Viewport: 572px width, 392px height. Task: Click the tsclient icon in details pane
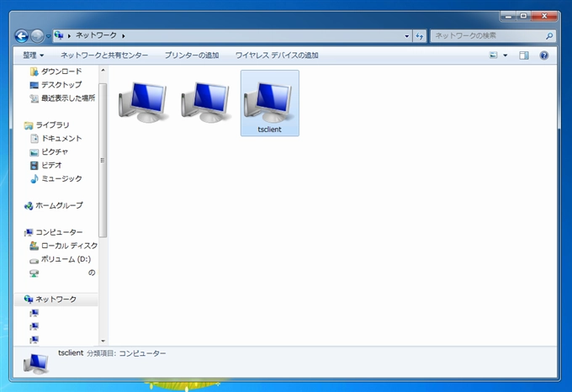point(35,363)
